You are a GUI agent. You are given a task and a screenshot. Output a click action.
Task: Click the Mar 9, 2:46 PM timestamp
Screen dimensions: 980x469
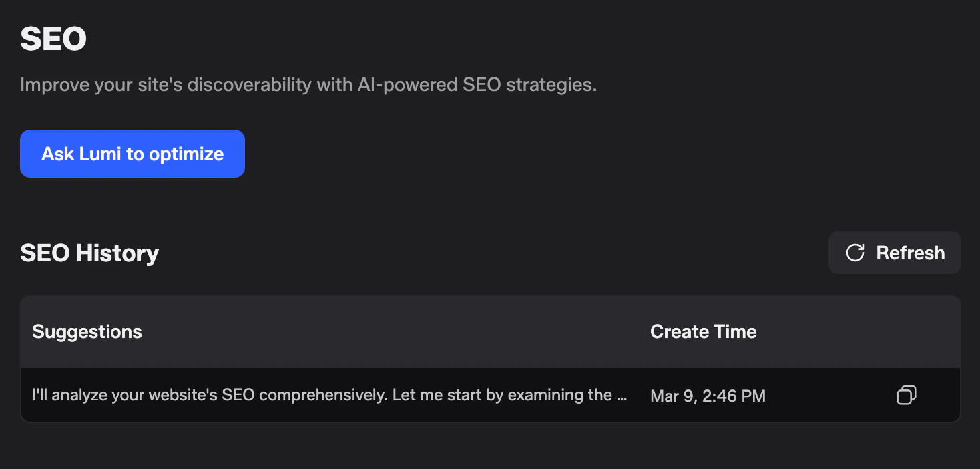708,396
